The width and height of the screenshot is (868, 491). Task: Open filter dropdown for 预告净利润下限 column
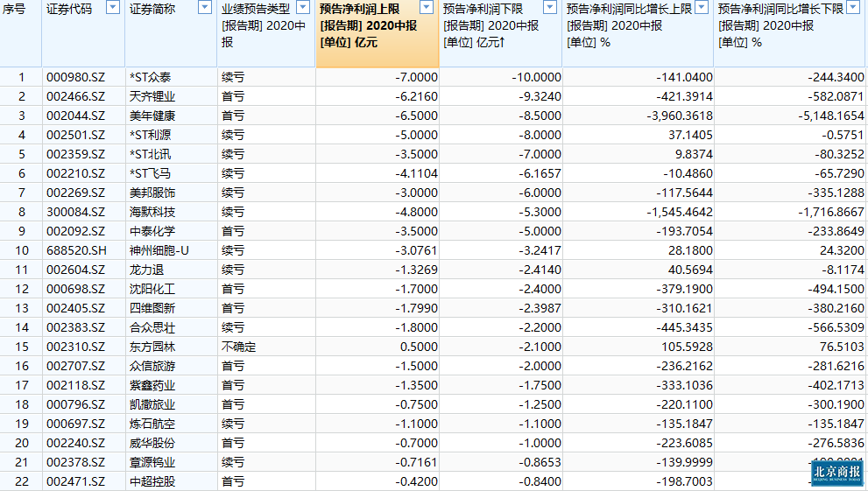pyautogui.click(x=550, y=7)
